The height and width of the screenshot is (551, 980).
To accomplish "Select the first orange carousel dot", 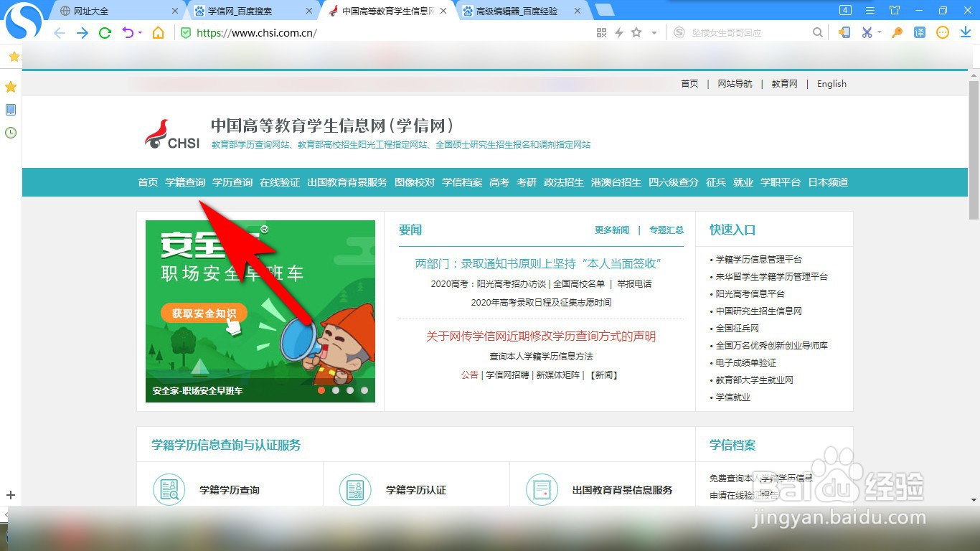I will coord(321,390).
